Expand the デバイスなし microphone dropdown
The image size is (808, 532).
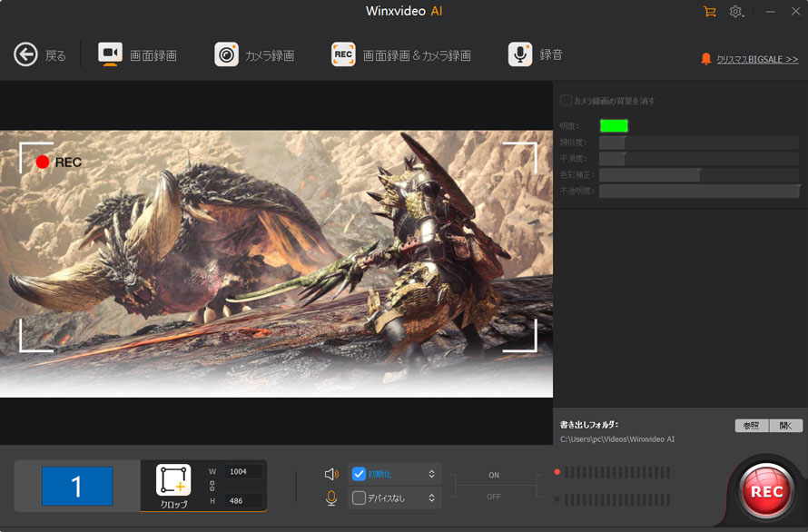(432, 498)
